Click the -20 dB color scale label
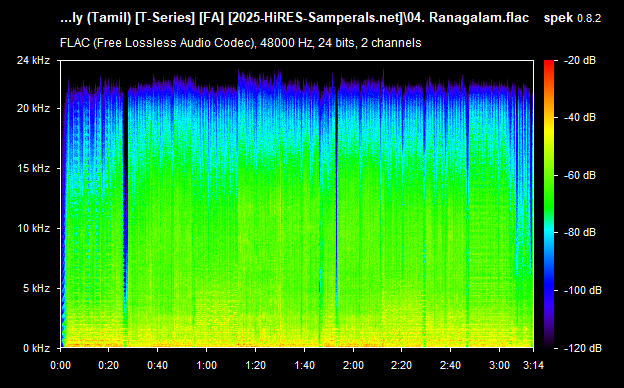This screenshot has width=624, height=388. pyautogui.click(x=580, y=60)
